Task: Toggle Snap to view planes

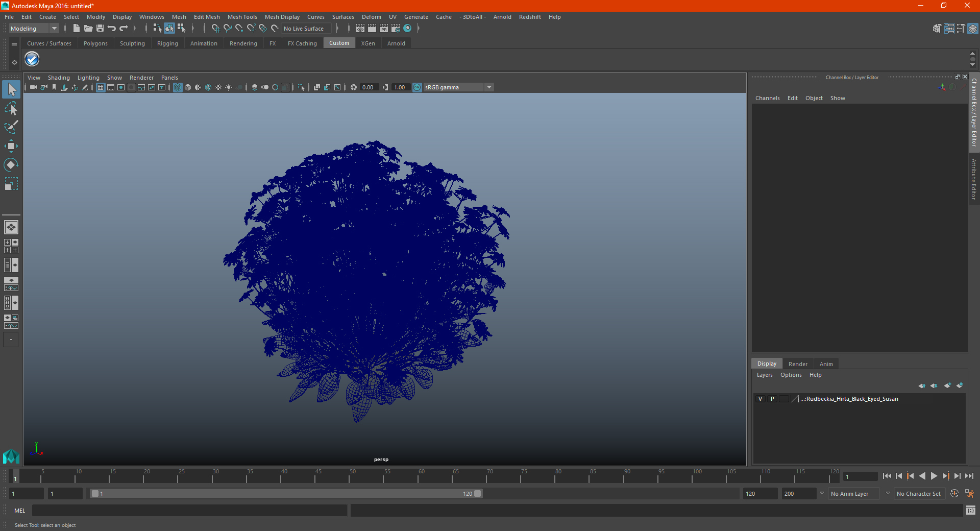Action: 263,29
